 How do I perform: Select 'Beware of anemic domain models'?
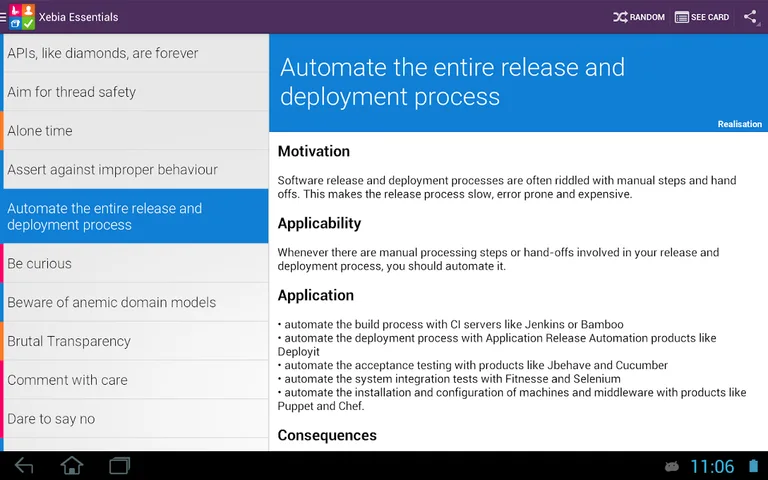(x=135, y=303)
